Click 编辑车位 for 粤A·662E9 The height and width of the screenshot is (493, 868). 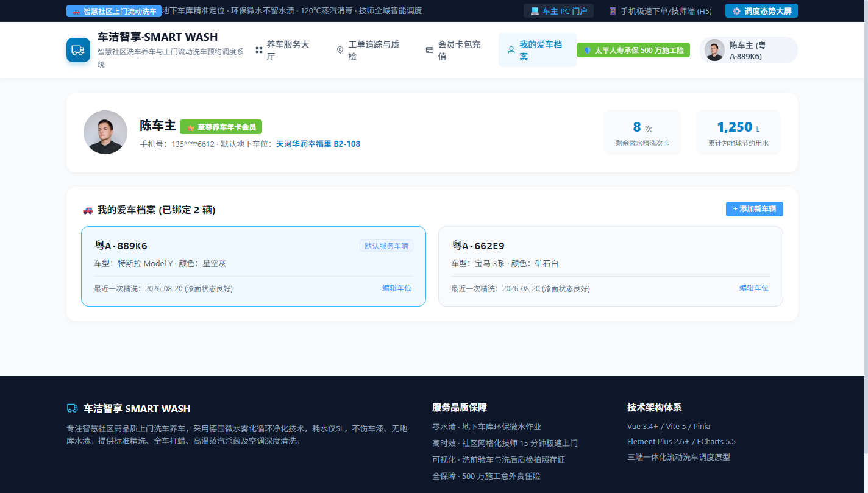(754, 288)
